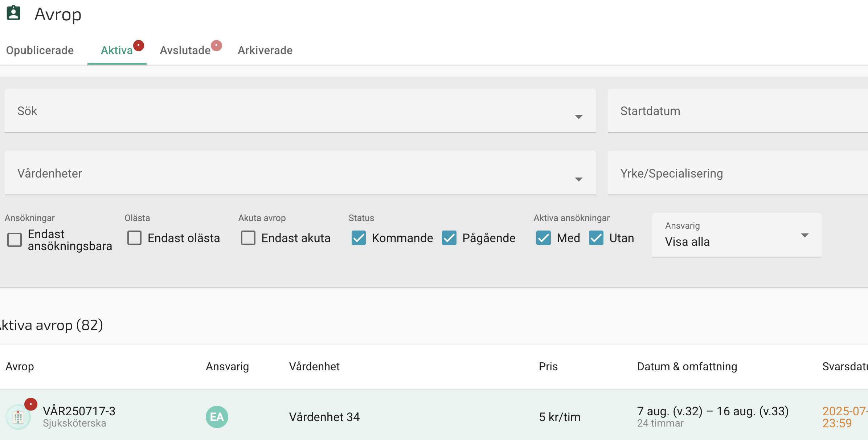
Task: Click the red notification badge on Aktiva
Action: (139, 45)
